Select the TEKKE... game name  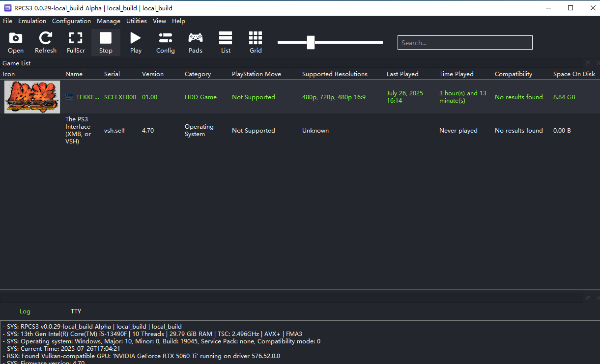point(87,97)
